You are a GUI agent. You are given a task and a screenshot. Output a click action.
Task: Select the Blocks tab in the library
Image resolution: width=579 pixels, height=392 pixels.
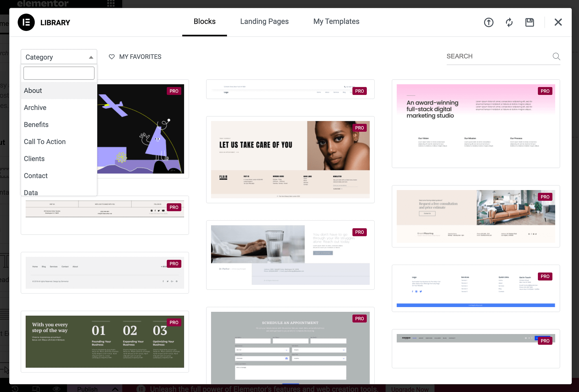pos(204,21)
